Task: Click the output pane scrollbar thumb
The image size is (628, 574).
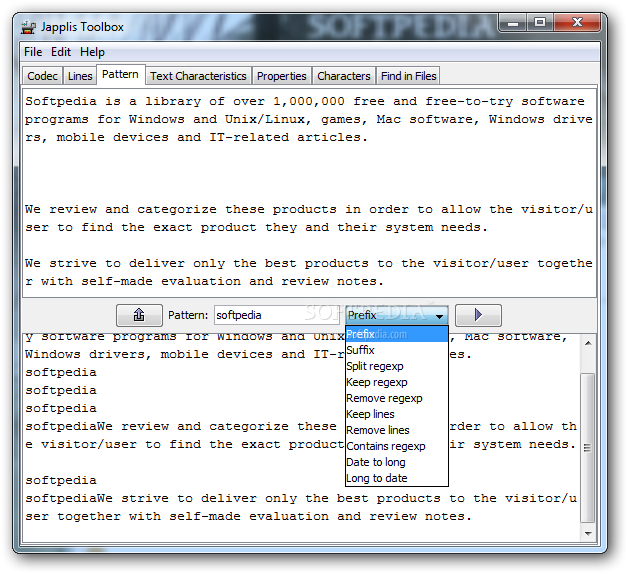Action: coord(588,447)
